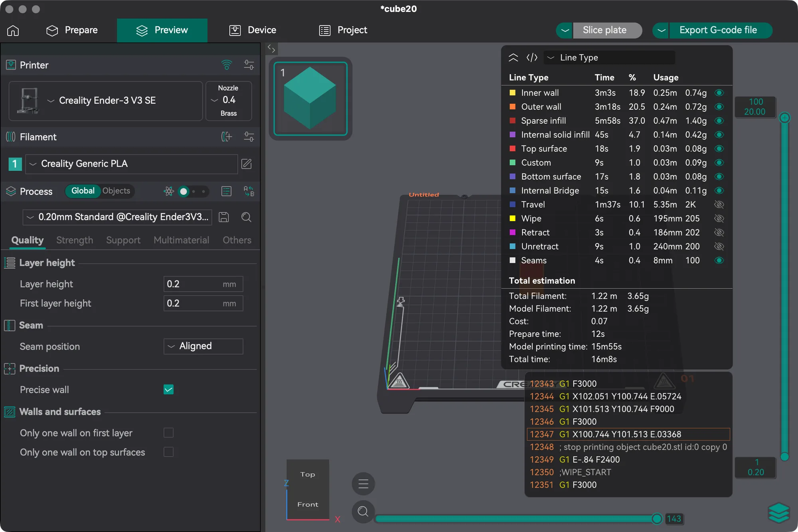This screenshot has height=532, width=798.
Task: Click the layers stack icon bottom right
Action: 778,513
